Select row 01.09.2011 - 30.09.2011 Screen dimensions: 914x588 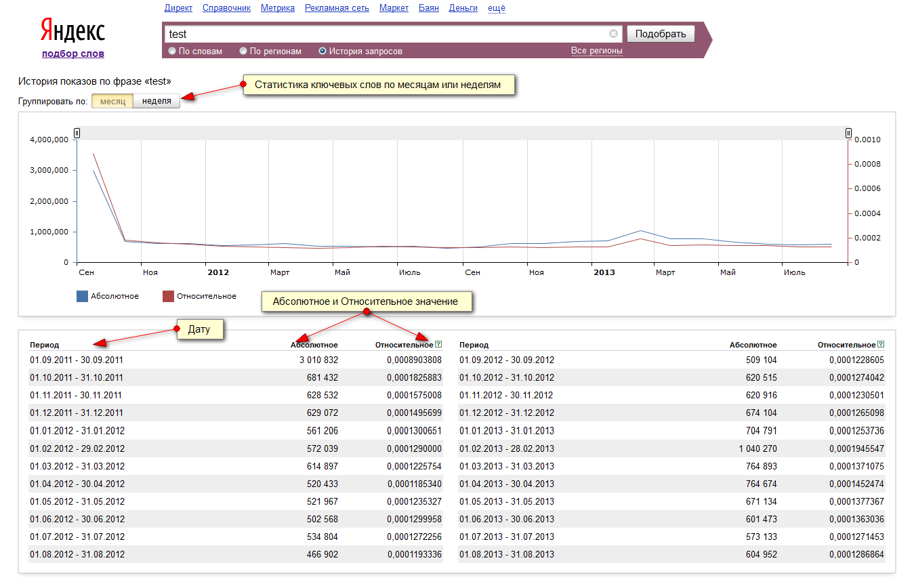(x=236, y=360)
